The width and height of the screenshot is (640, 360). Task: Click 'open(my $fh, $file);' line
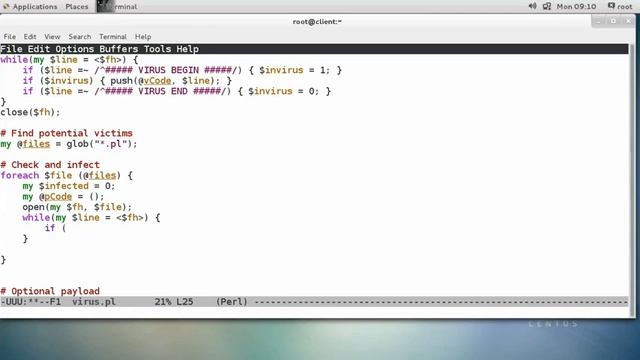click(77, 207)
